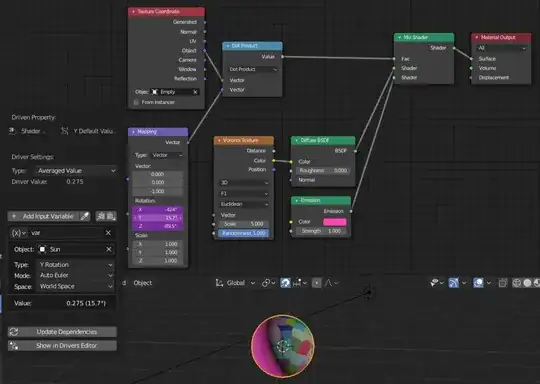Screen dimensions: 540x384
Task: Click the Diffuse BSDF Roughness slider
Action: click(323, 170)
